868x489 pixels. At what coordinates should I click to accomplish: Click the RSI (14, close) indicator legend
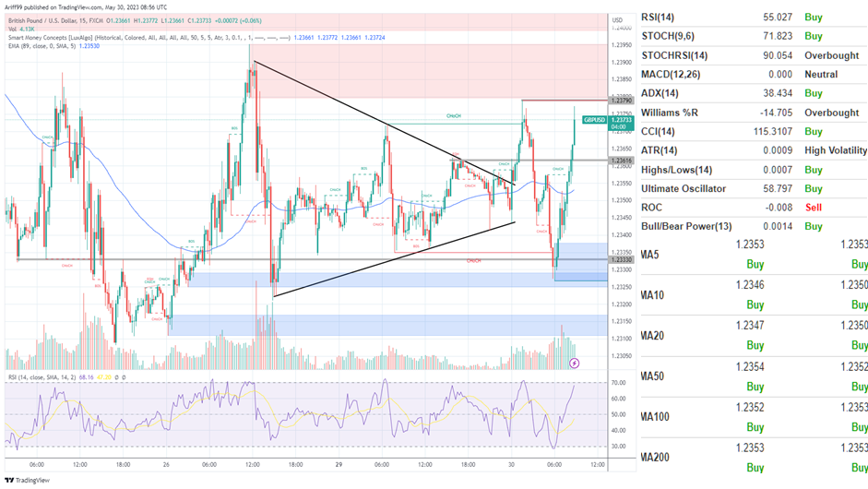point(55,376)
